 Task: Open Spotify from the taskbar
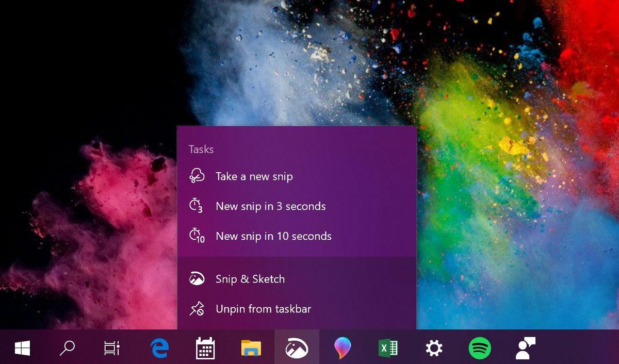[x=480, y=348]
